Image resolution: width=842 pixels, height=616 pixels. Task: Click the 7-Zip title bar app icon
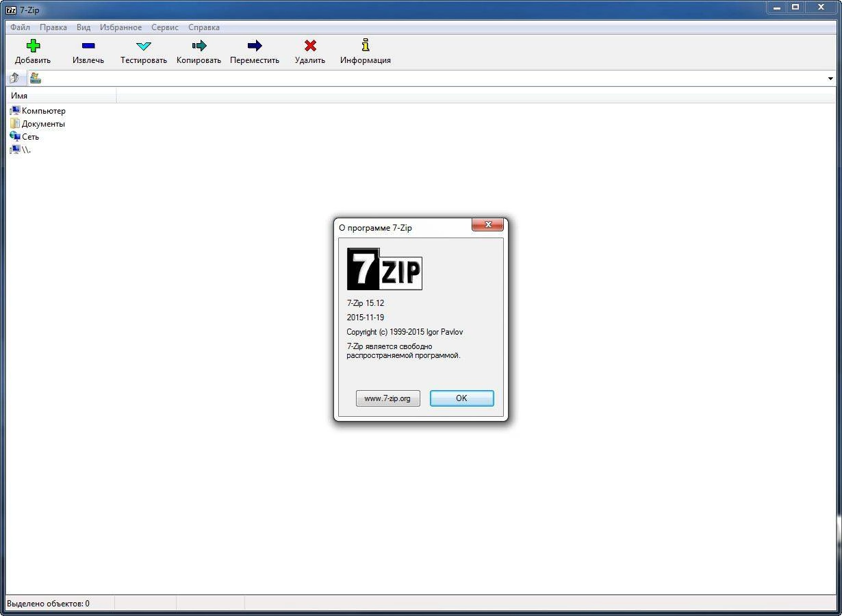pyautogui.click(x=11, y=10)
